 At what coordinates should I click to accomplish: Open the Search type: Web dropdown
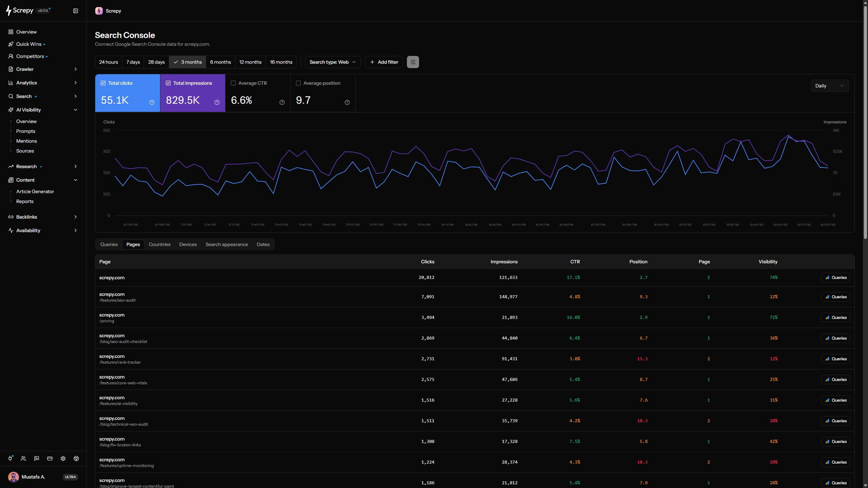[333, 62]
